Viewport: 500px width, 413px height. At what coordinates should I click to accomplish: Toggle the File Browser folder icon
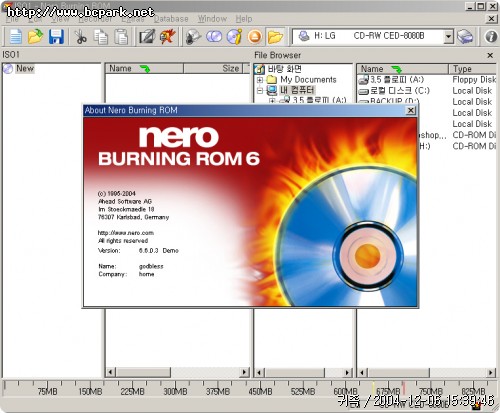pos(275,37)
